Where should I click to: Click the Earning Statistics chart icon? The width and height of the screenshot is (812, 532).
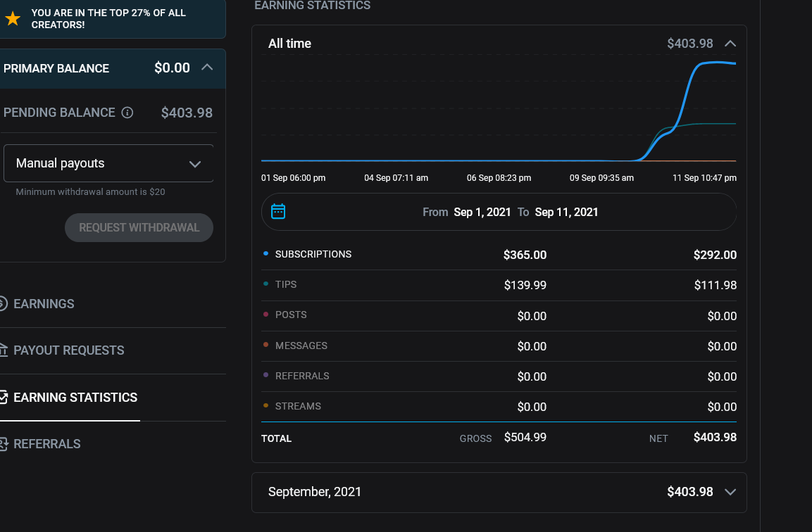[3, 397]
